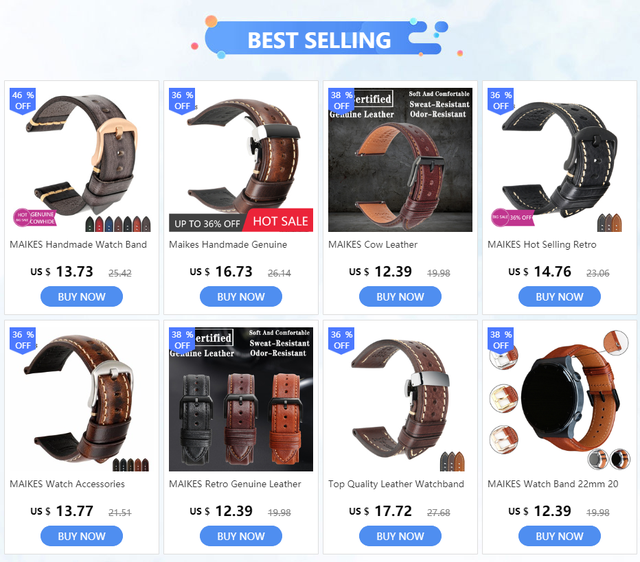Click BUY NOW for Top Quality Leather Watchband
640x562 pixels.
pyautogui.click(x=400, y=536)
